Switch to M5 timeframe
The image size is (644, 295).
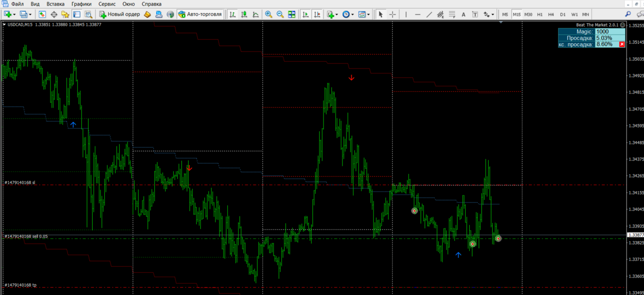point(505,14)
